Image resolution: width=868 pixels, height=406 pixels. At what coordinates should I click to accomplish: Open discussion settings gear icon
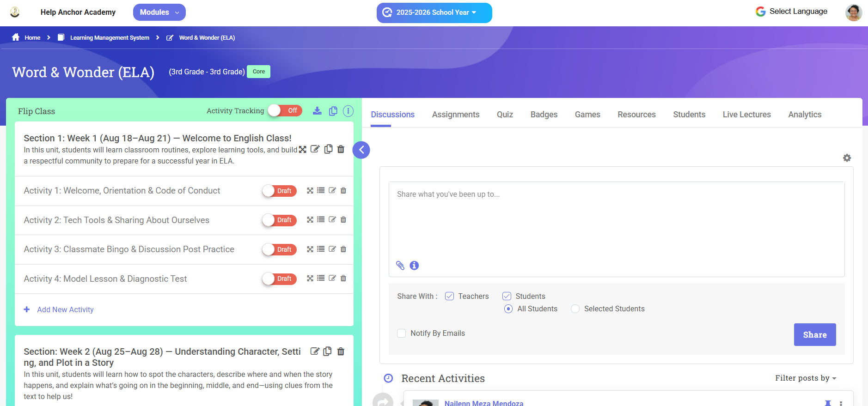(847, 158)
